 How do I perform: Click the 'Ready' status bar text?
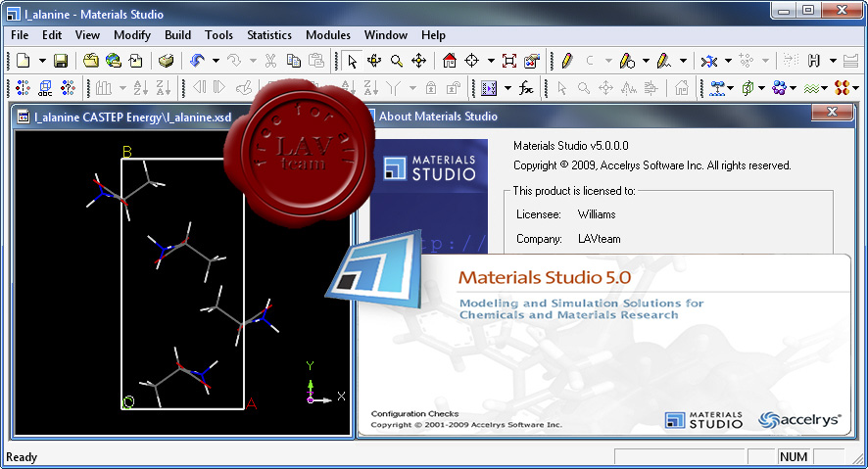[22, 457]
